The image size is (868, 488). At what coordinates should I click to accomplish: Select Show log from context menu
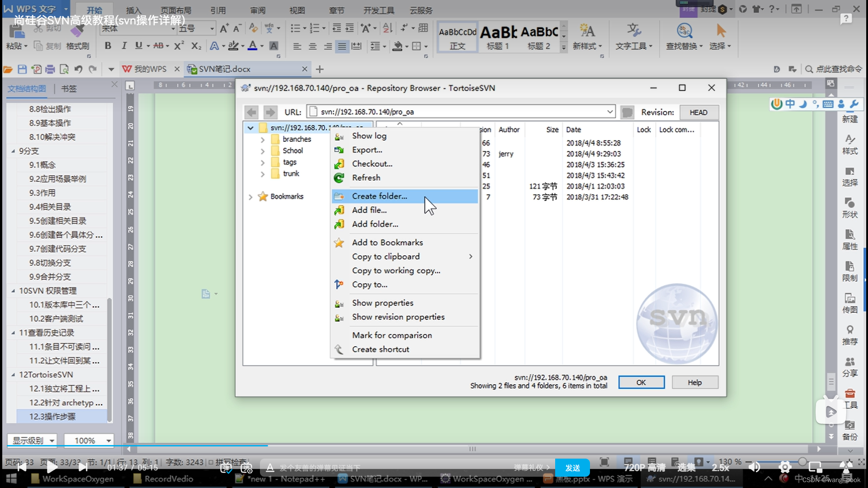pyautogui.click(x=369, y=135)
